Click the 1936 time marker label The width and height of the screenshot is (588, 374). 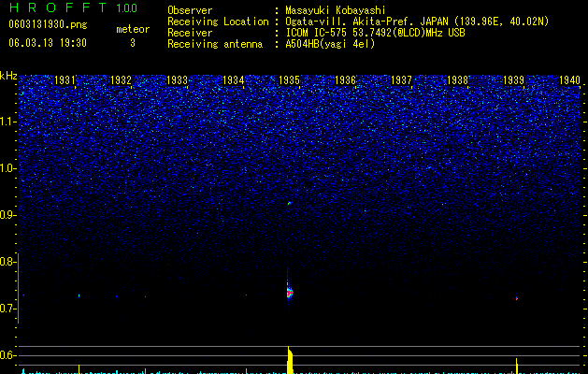coord(345,80)
